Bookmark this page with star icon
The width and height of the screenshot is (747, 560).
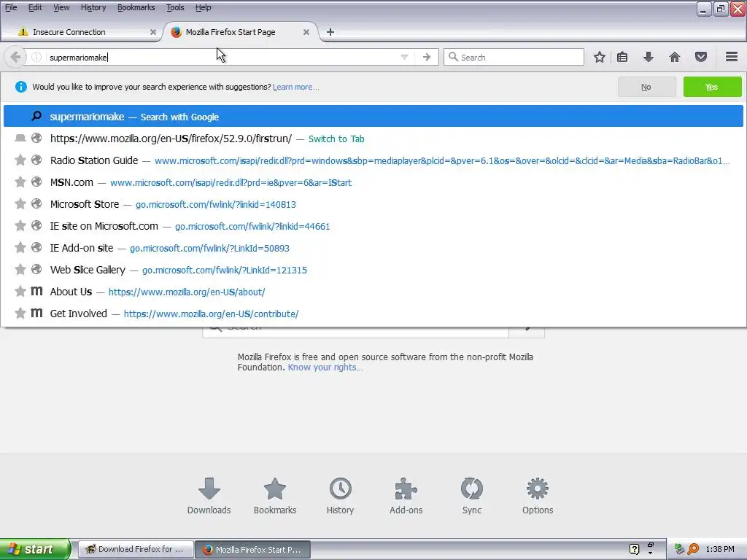coord(600,57)
